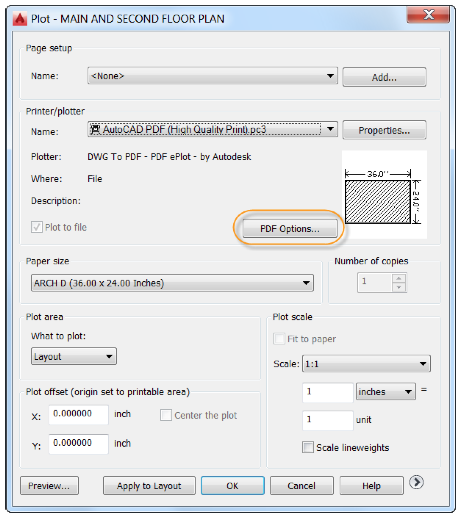Increase number of copies with up arrow
Viewport: 457px width, 518px height.
point(399,278)
